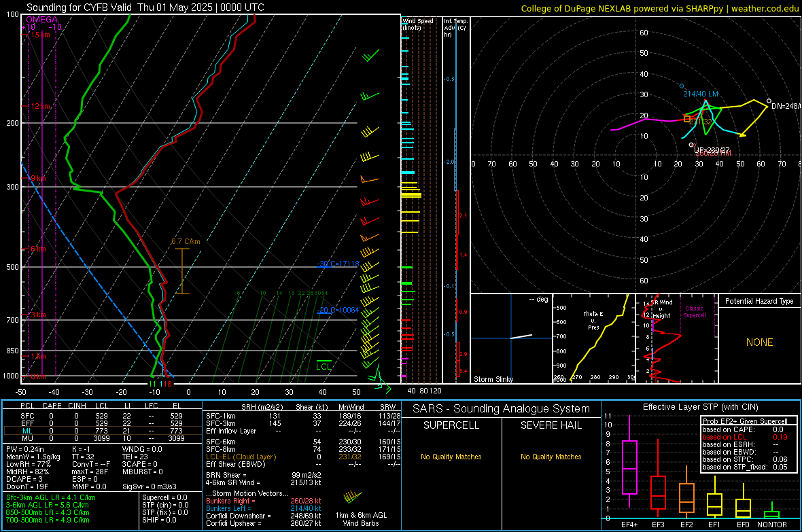Click the CINH column header
Viewport: 802px width, 532px height.
(77, 406)
